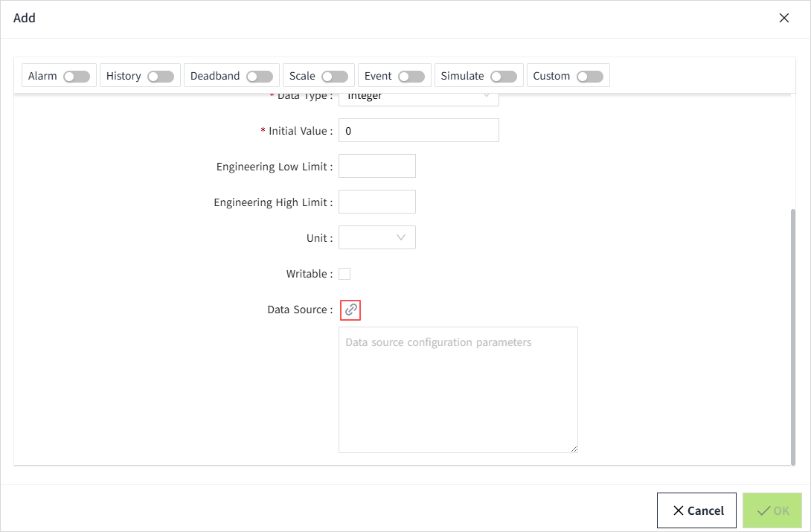
Task: Enable the History switch
Action: tap(160, 77)
